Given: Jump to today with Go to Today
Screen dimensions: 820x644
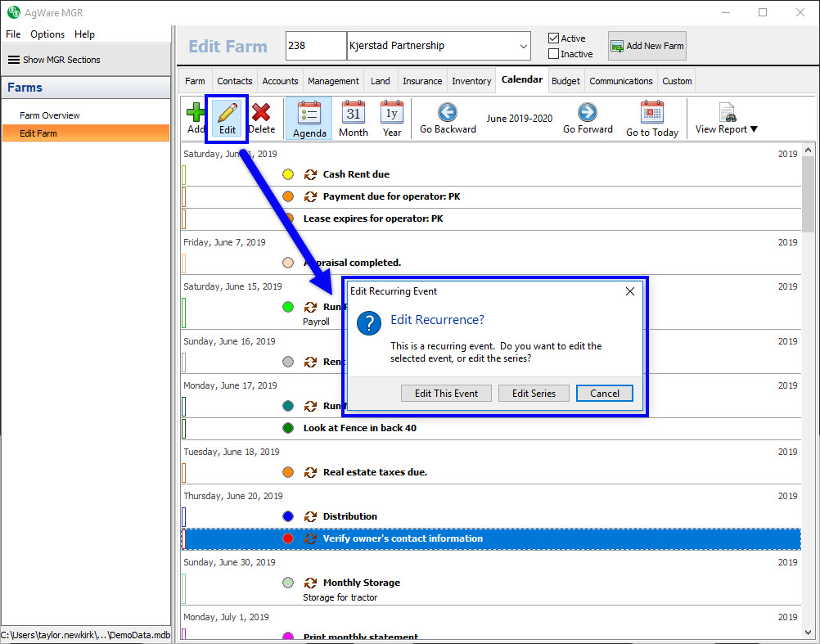Looking at the screenshot, I should pyautogui.click(x=652, y=112).
